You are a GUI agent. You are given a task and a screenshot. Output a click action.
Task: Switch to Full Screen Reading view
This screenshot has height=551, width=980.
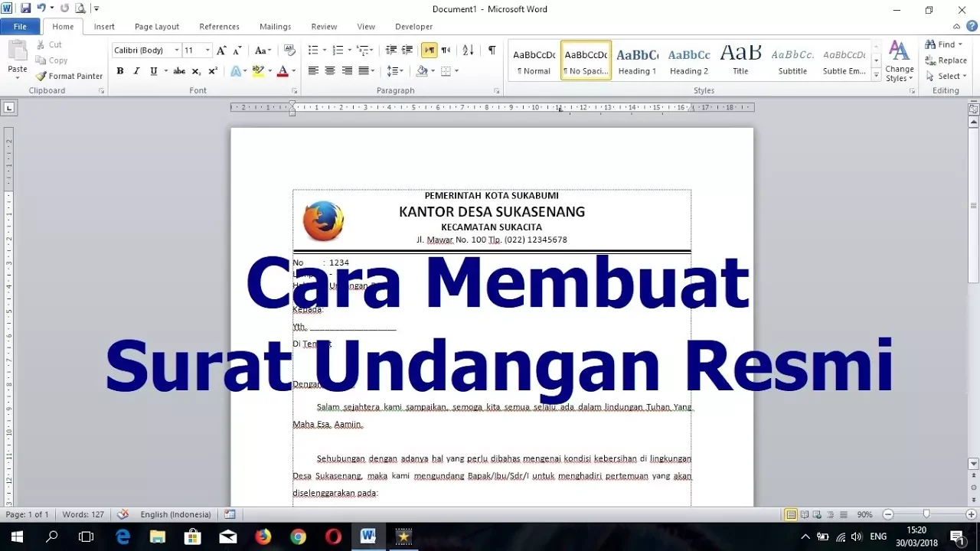point(804,514)
